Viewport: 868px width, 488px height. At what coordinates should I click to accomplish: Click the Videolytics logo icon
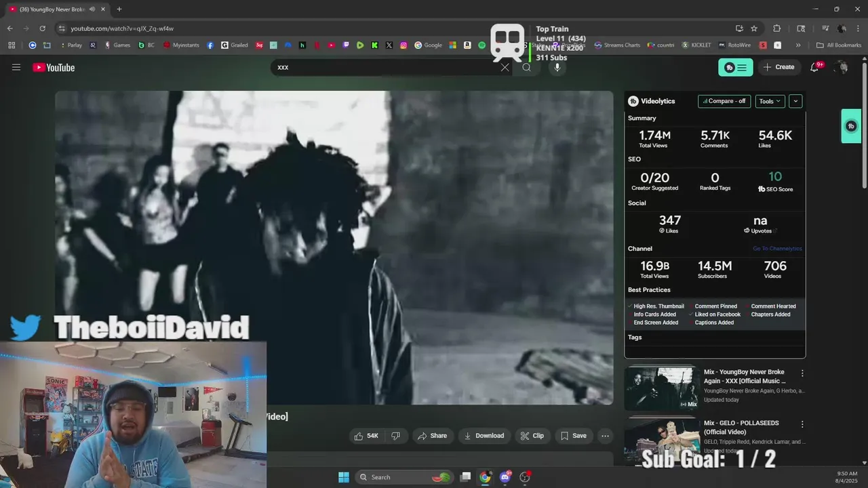(x=633, y=101)
